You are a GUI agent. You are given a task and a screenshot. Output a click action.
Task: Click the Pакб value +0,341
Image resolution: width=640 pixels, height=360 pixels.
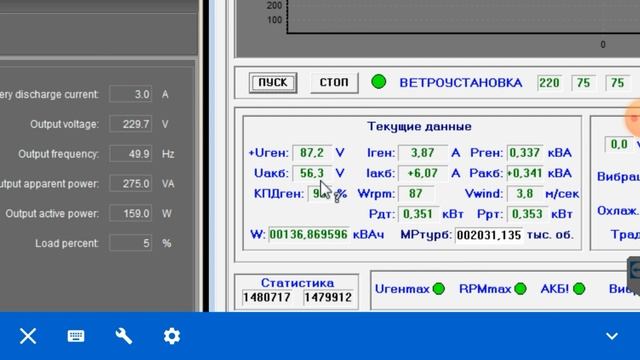click(x=525, y=173)
